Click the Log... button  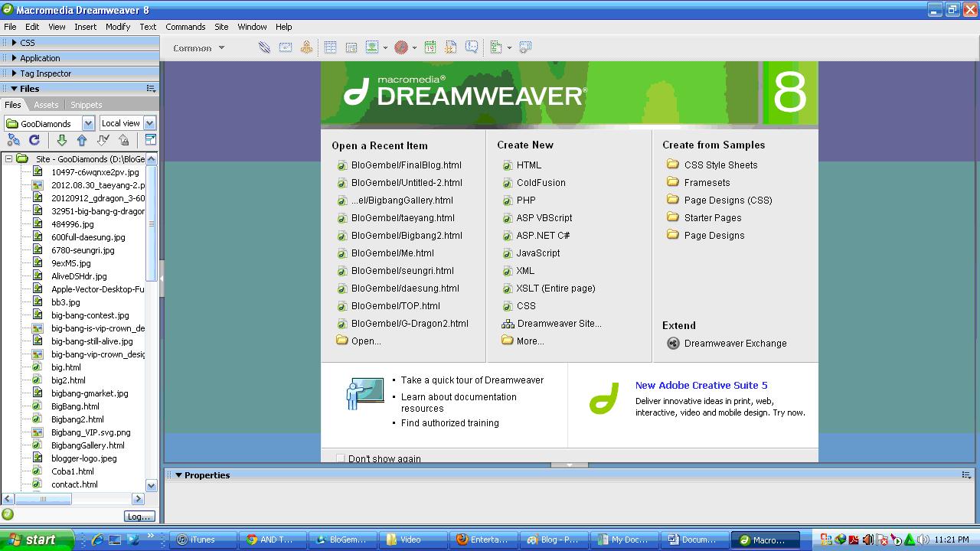coord(139,517)
